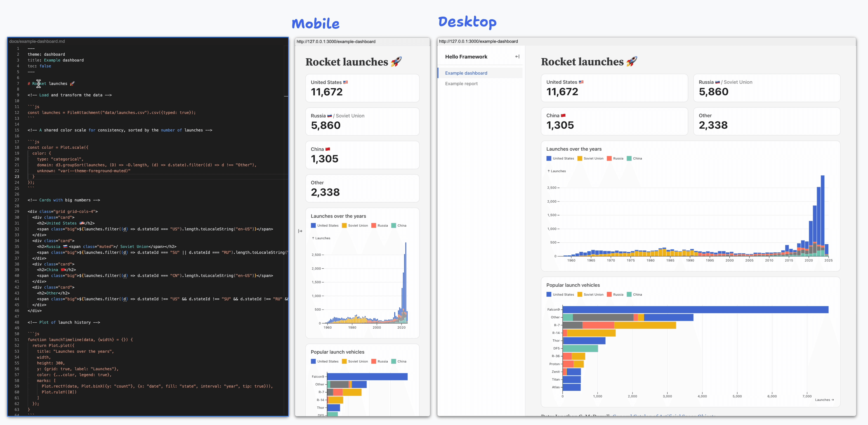Click the desktop China value 1,305
The image size is (868, 425).
pyautogui.click(x=560, y=125)
